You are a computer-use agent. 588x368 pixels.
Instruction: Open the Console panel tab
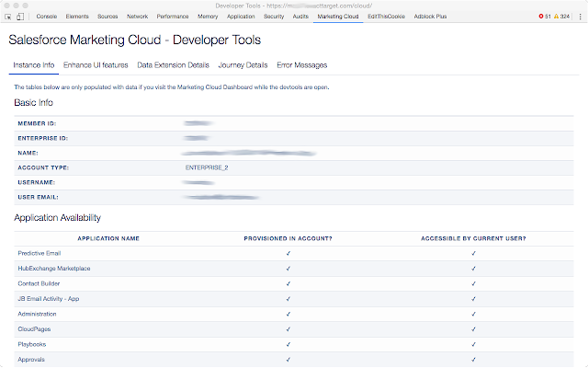point(47,17)
